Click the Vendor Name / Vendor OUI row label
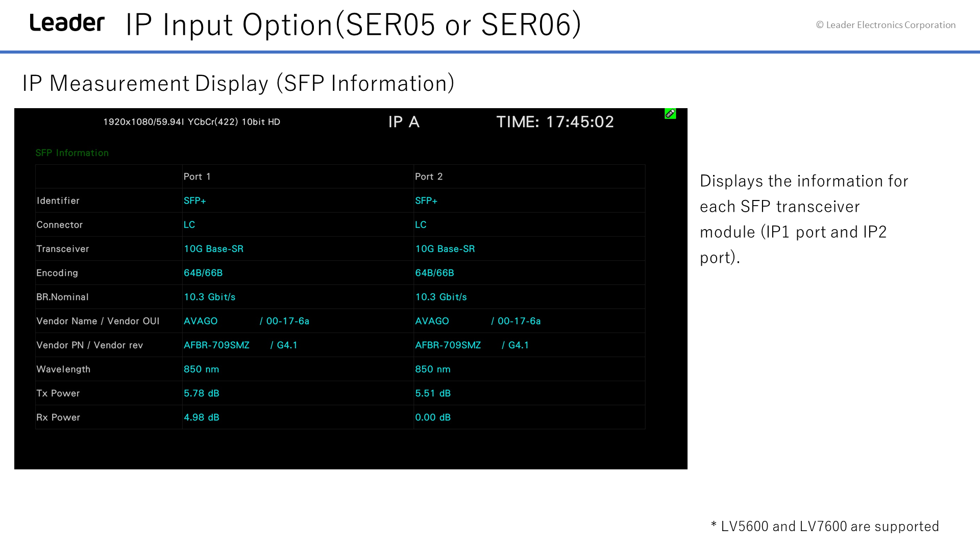This screenshot has height=551, width=980. [x=98, y=321]
